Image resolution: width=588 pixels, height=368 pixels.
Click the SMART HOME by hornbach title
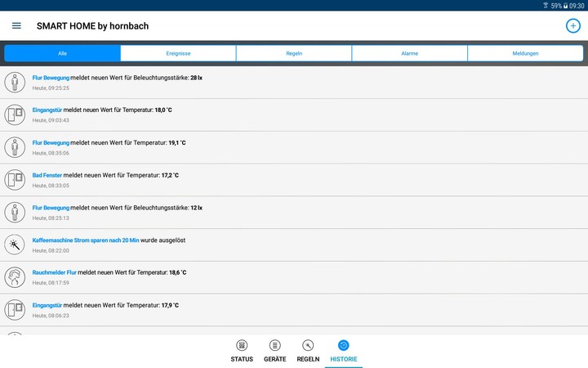(92, 26)
